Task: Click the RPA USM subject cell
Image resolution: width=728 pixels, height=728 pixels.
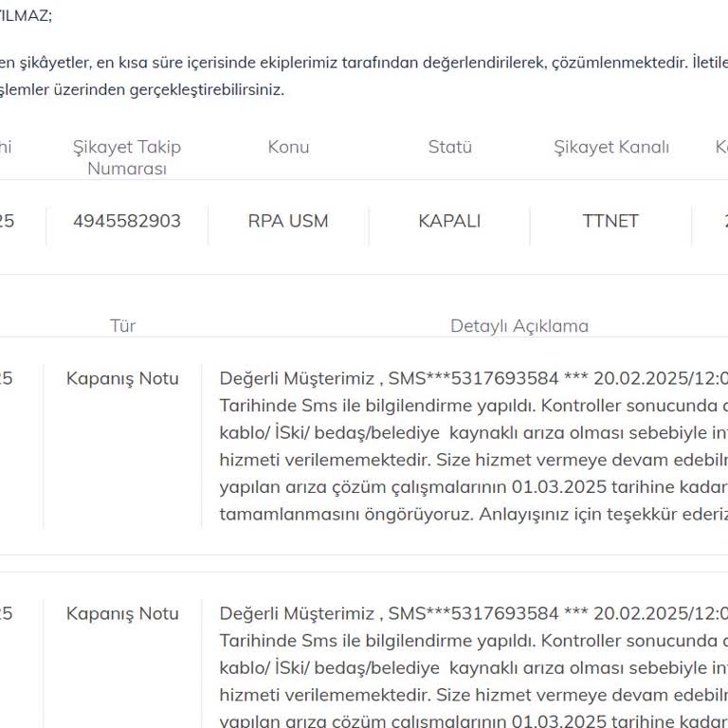Action: (x=288, y=221)
